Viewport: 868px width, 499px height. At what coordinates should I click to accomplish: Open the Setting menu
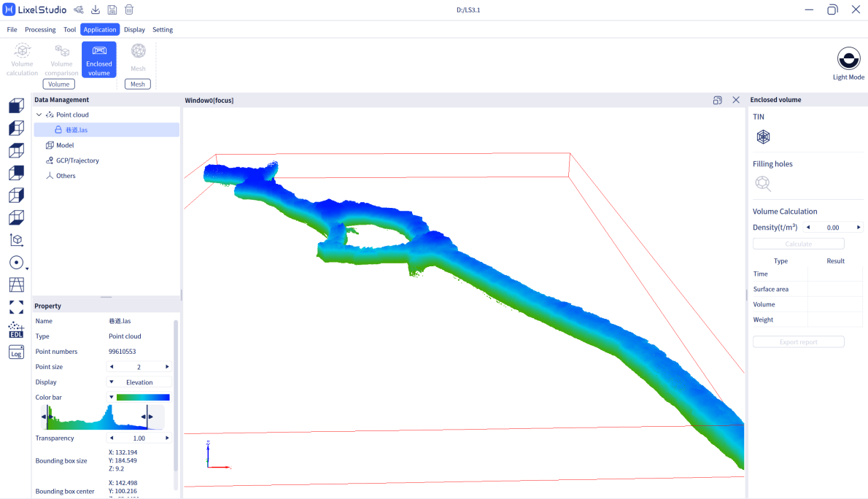coord(163,29)
